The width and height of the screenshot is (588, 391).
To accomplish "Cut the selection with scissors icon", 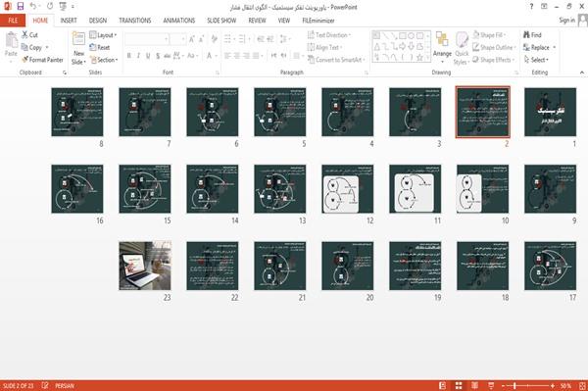I will [x=29, y=35].
